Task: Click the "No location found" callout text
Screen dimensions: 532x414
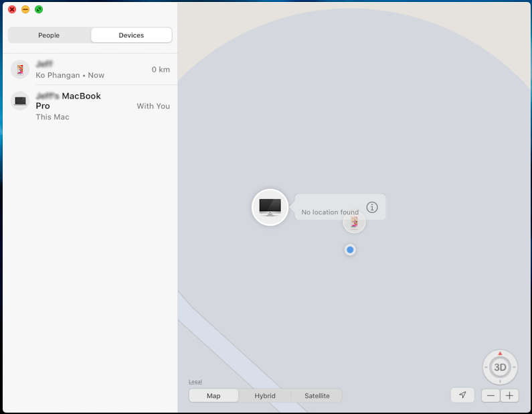Action: coord(330,212)
